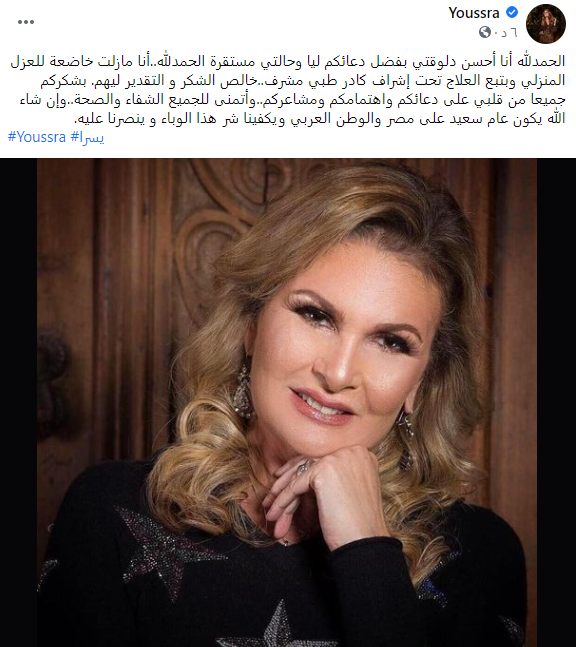Image resolution: width=576 pixels, height=647 pixels.
Task: Click the last line of the post ending with عليه
Action: pos(320,119)
